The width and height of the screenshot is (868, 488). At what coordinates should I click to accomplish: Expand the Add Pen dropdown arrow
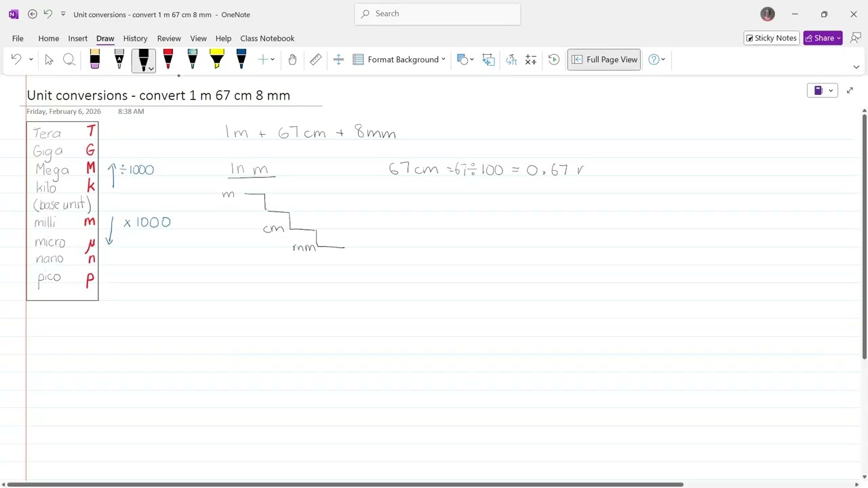tap(273, 60)
